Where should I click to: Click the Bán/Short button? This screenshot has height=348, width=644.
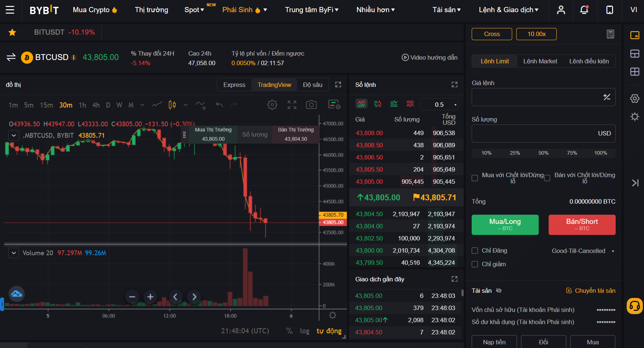pos(582,225)
